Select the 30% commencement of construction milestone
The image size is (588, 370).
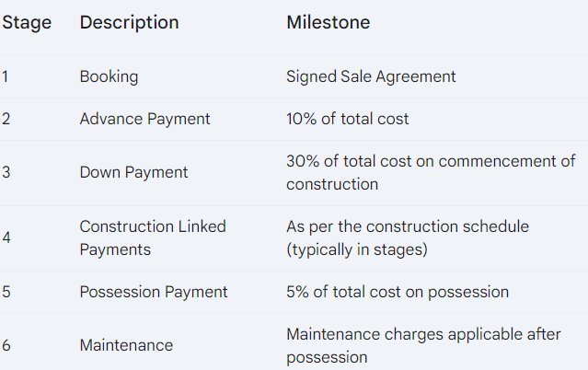click(431, 173)
